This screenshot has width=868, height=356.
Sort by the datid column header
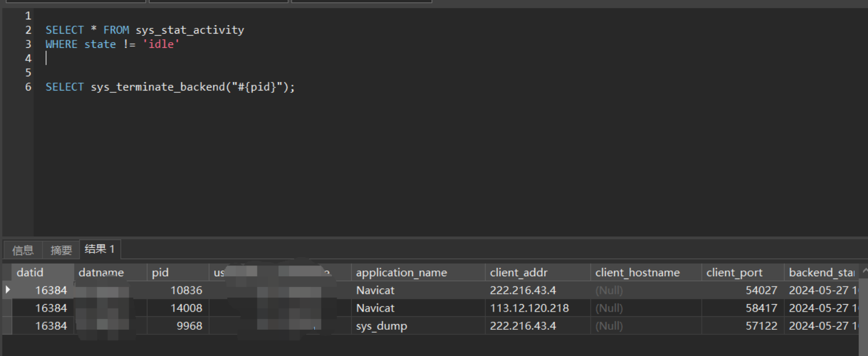coord(42,272)
